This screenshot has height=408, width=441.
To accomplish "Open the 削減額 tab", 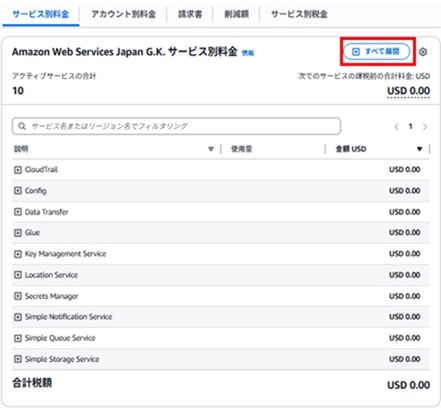I will [x=236, y=14].
